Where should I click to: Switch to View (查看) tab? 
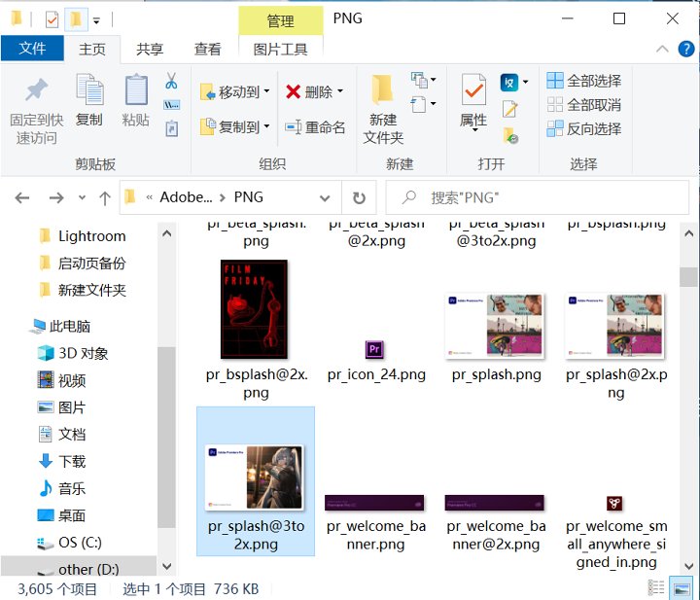tap(208, 49)
